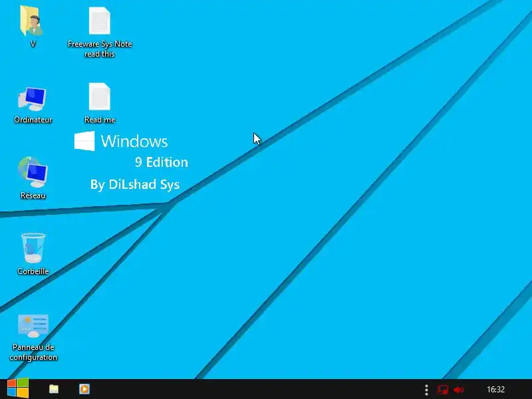Open the V user folder icon
Viewport: 532px width, 399px height.
point(32,21)
